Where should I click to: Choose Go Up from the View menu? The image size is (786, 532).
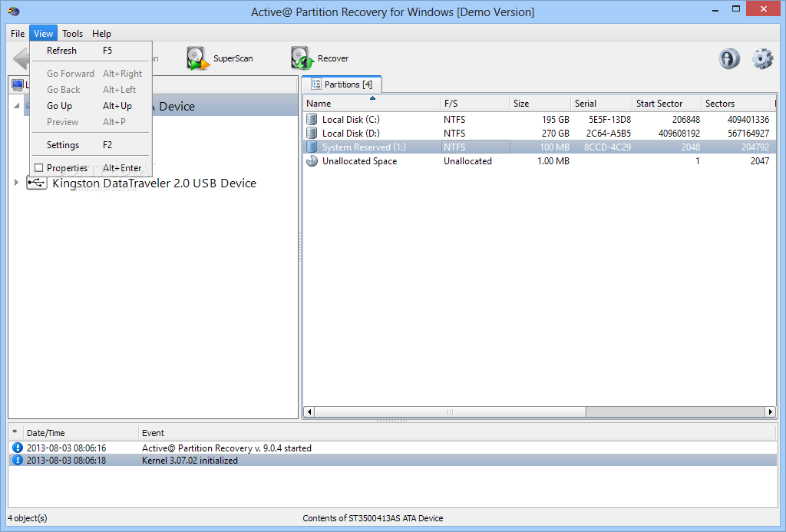91,106
